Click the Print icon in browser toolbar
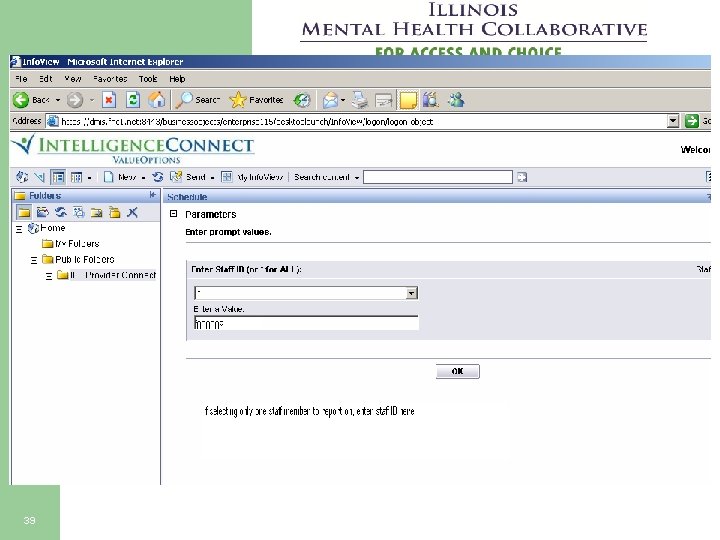The width and height of the screenshot is (720, 540). pos(360,100)
